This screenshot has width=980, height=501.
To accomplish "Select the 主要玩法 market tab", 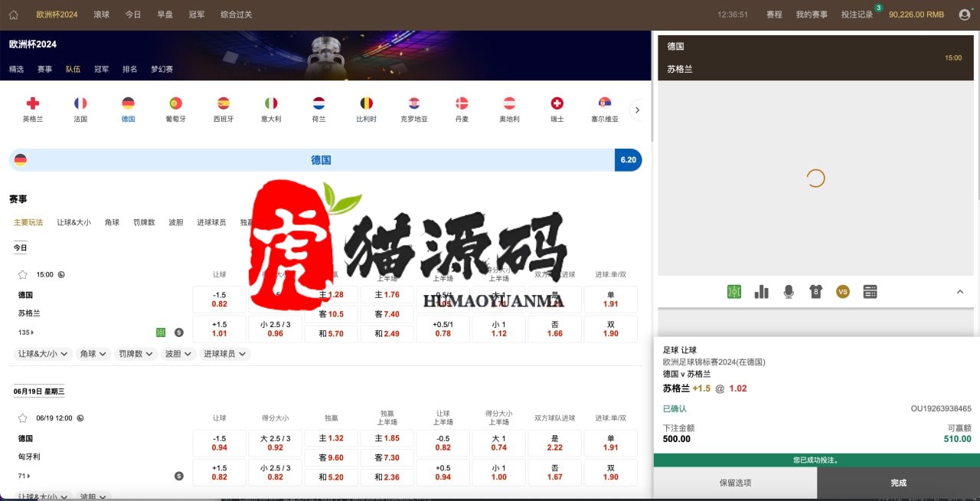I will [28, 222].
